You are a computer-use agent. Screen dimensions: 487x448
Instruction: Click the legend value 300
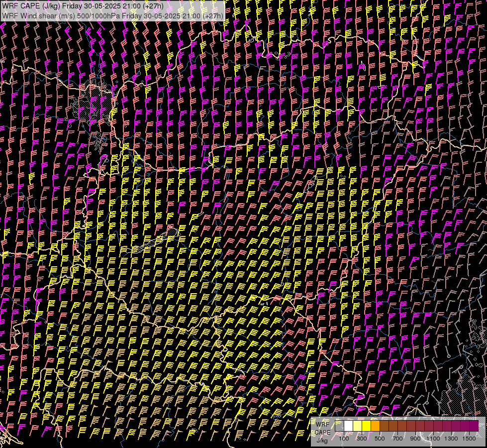[x=362, y=439]
